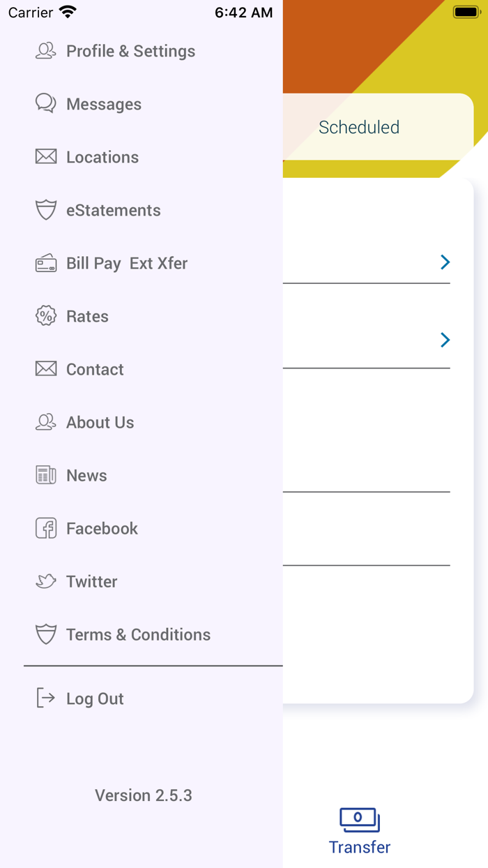Expand the second row chevron arrow
Screen dimensions: 488x868
445,340
